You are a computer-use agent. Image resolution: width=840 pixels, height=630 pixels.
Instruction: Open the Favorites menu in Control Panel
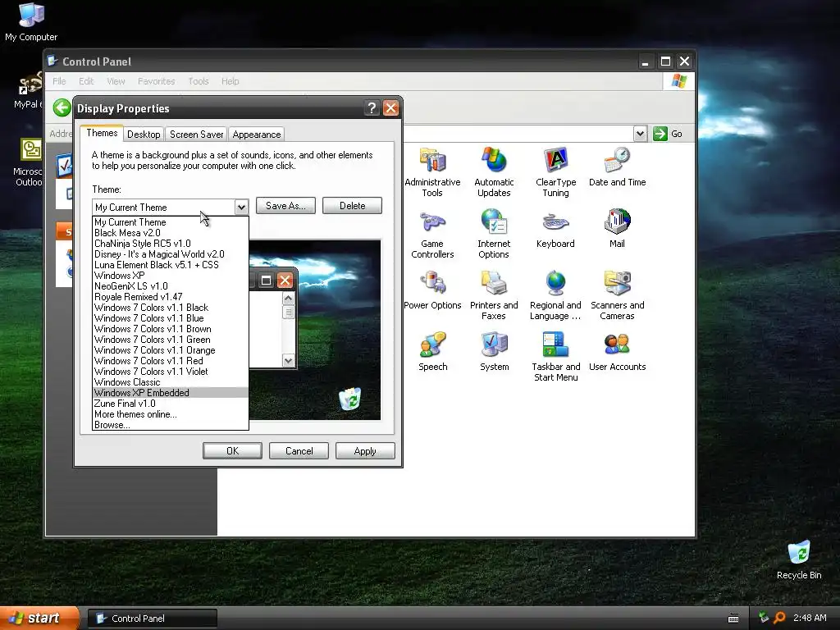point(157,81)
